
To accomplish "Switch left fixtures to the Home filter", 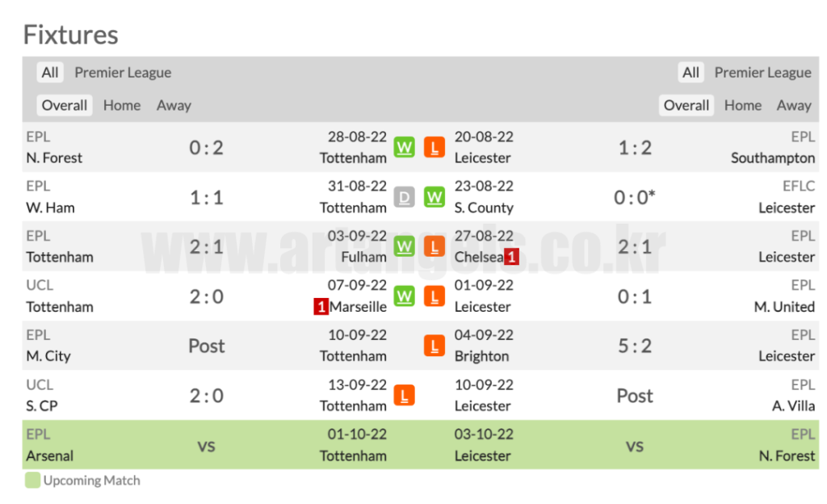I will coord(122,105).
